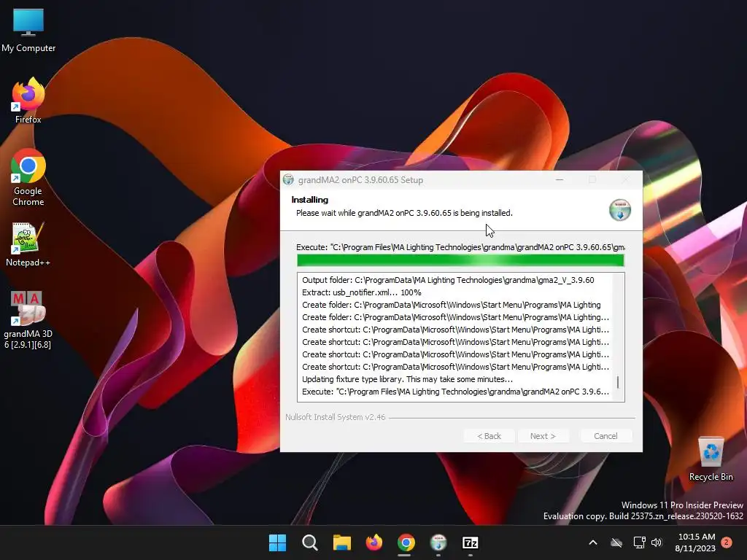747x560 pixels.
Task: Click the disabled Next button
Action: pyautogui.click(x=543, y=436)
